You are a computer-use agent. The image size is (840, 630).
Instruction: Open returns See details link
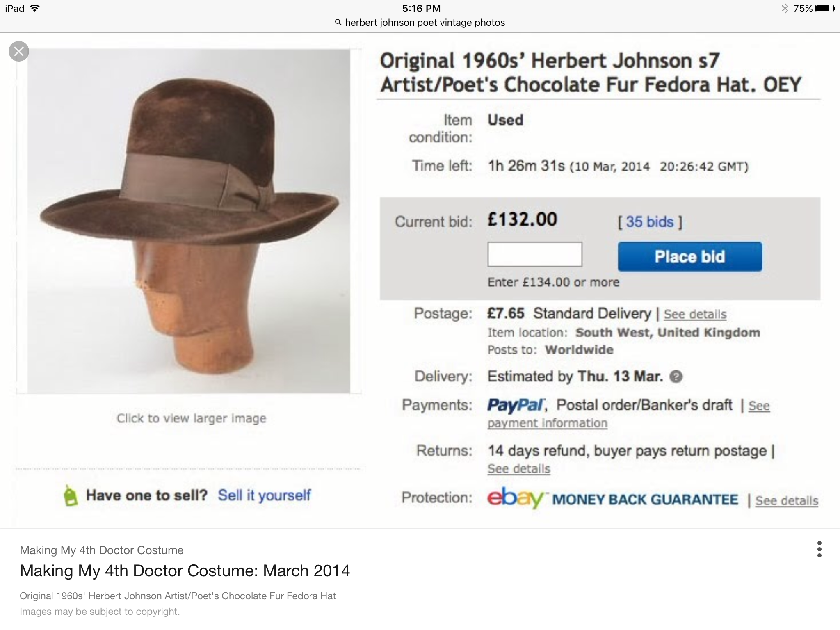coord(519,468)
